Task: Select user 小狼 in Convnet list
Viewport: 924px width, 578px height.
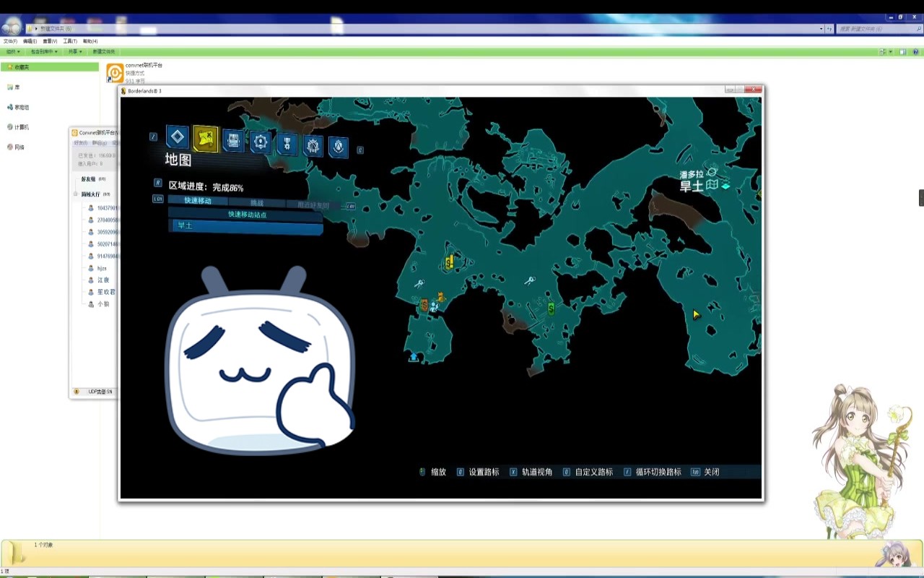Action: [103, 304]
